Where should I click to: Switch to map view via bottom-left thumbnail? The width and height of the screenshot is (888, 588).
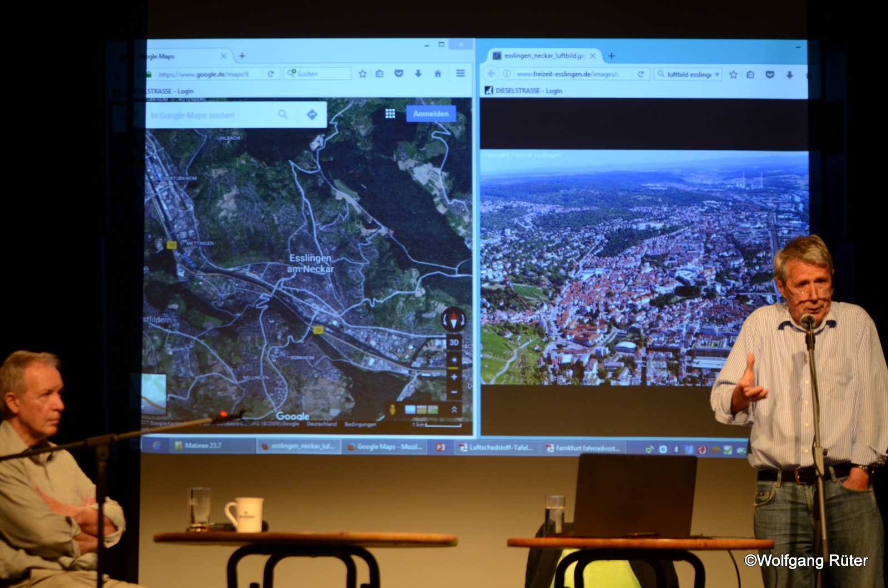(x=153, y=394)
